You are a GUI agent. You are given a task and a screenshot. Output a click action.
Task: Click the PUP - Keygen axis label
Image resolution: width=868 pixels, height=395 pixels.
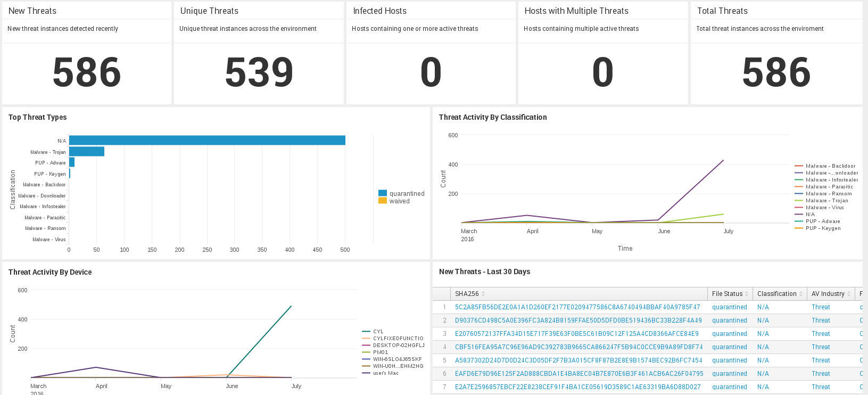(x=50, y=174)
